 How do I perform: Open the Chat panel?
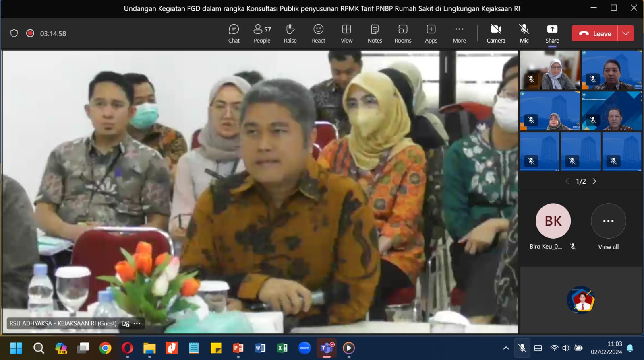click(x=234, y=34)
